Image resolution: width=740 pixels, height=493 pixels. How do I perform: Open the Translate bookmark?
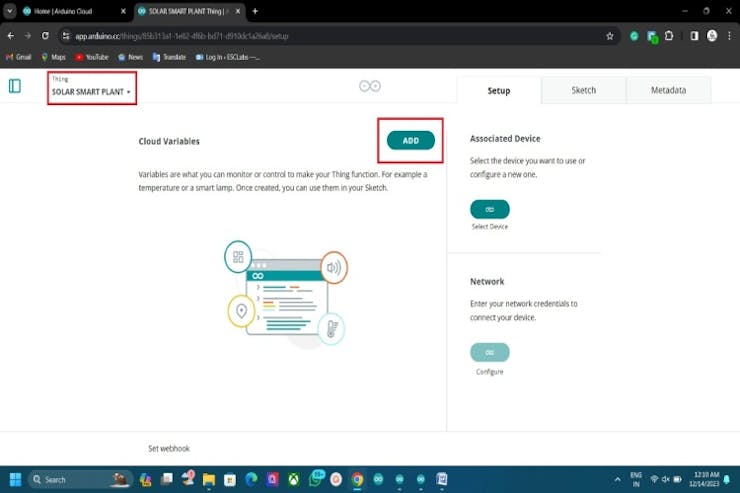click(x=169, y=57)
